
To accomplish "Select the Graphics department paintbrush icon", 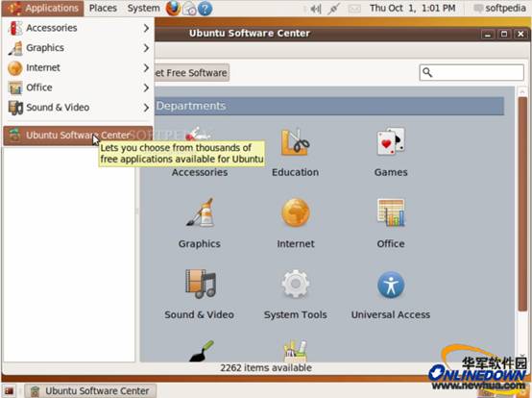I will click(x=200, y=212).
